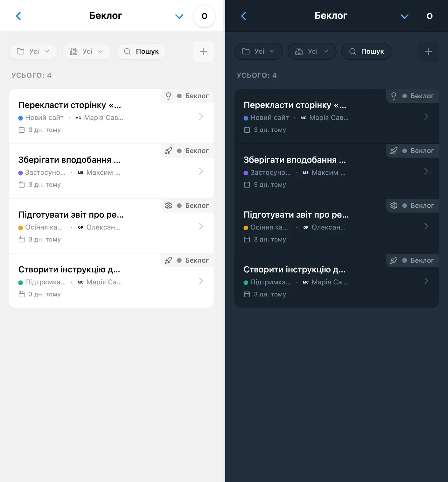Click Беклог status on Перекласти card, light panel
Image resolution: width=448 pixels, height=482 pixels.
(193, 96)
